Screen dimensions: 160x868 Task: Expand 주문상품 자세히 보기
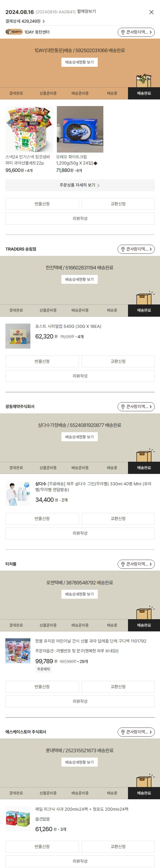coord(80,185)
